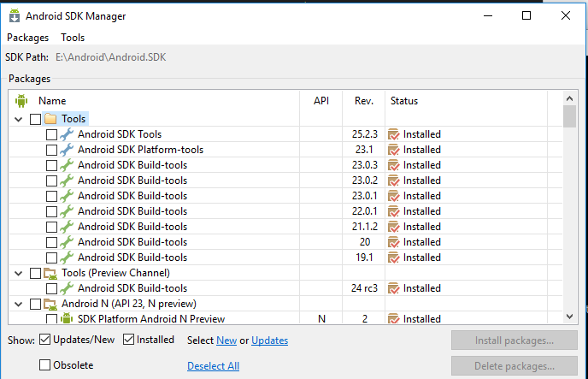Click installed status icon for Build-tools 20
The width and height of the screenshot is (588, 379).
pyautogui.click(x=394, y=242)
